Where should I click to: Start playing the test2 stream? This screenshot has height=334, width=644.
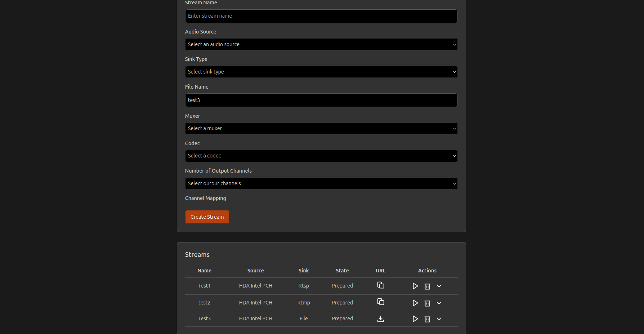[415, 303]
